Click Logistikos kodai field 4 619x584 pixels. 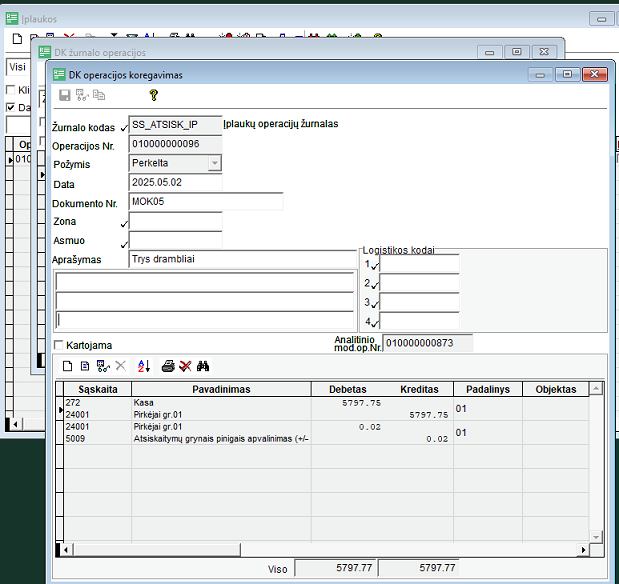tap(419, 321)
